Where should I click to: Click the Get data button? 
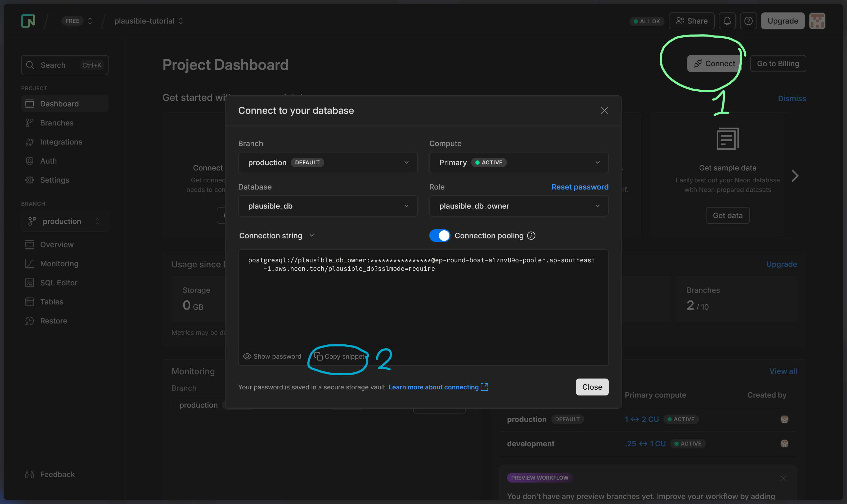[727, 215]
